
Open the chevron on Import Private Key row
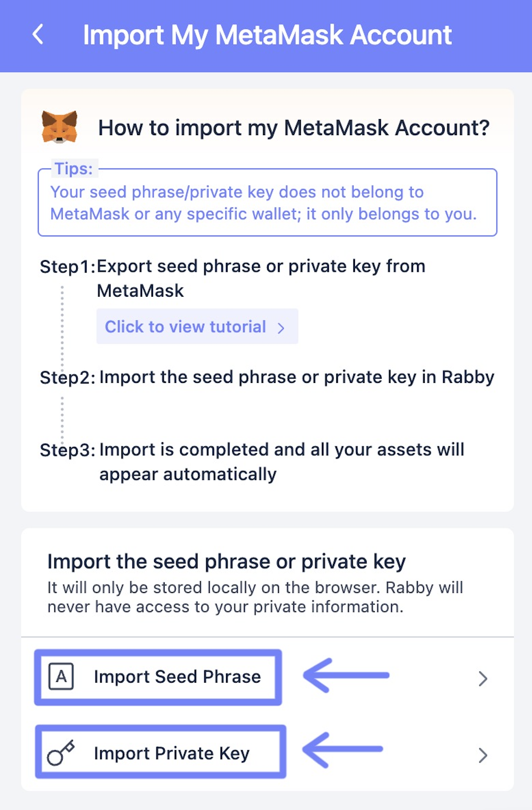point(483,755)
